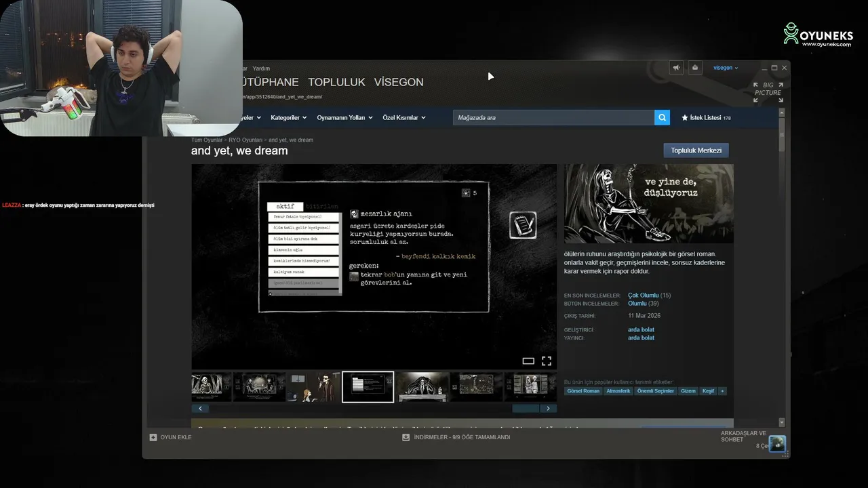Go to the KÜTÜPHANE tab
868x488 pixels.
tap(270, 82)
